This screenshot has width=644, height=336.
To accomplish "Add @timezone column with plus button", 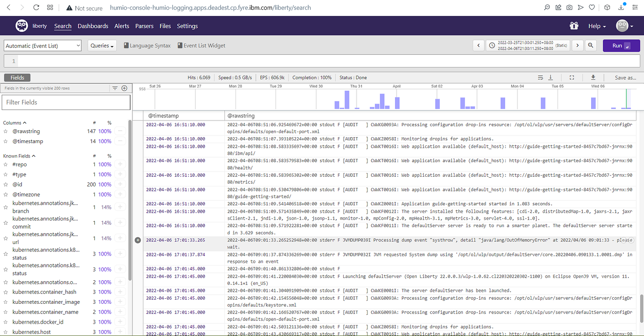I will (x=120, y=194).
